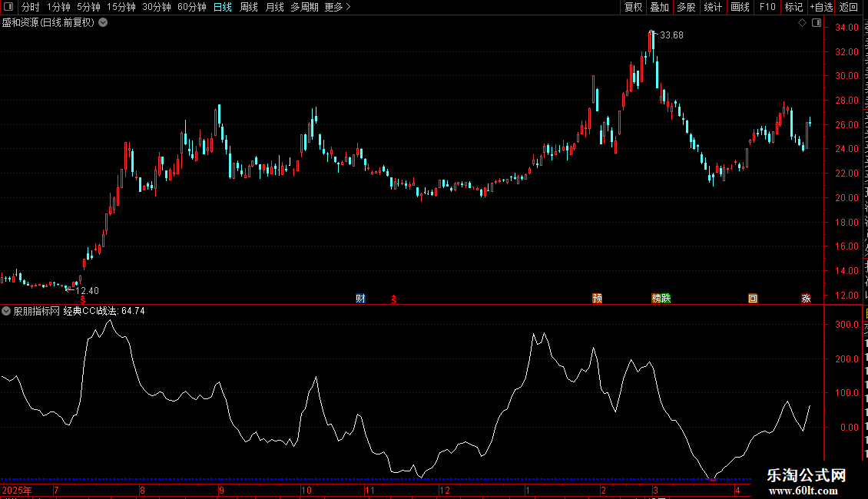The image size is (868, 499).
Task: Open the 画线 drawing tools
Action: coord(740,7)
